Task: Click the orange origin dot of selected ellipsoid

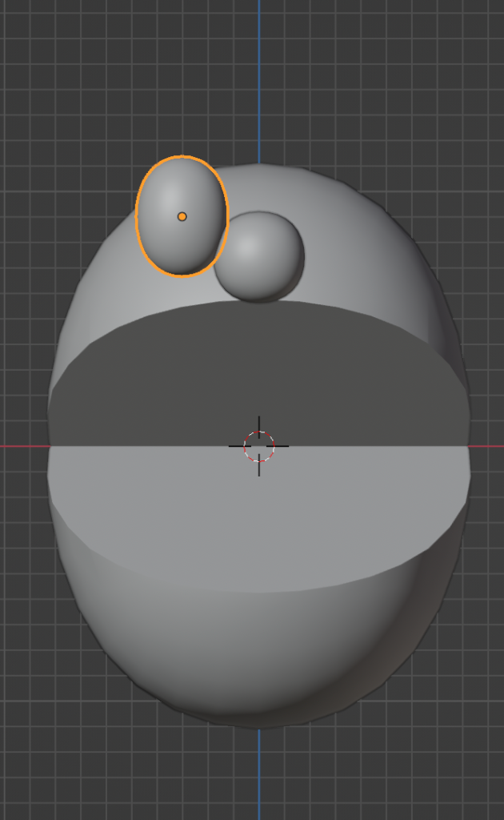Action: [x=182, y=216]
